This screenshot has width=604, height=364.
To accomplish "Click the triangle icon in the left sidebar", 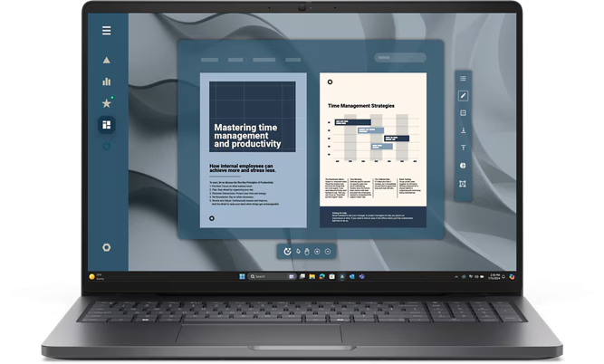I will tap(107, 60).
